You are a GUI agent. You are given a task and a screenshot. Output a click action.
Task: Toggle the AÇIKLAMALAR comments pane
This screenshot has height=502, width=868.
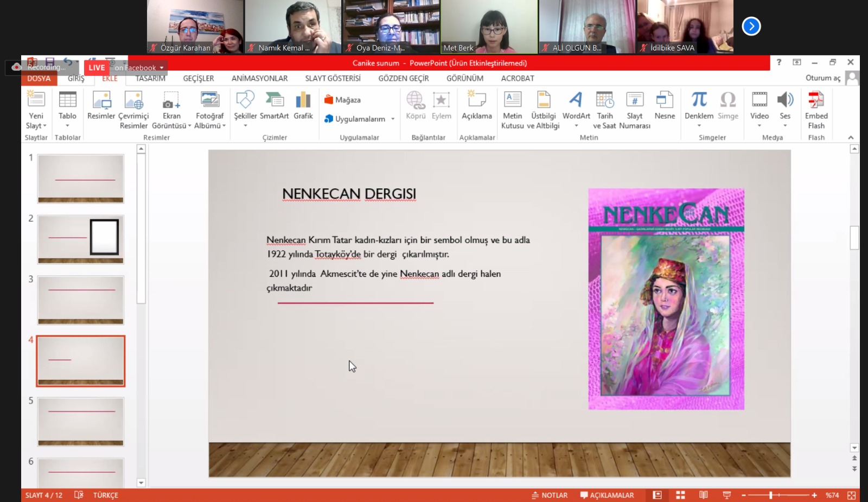pyautogui.click(x=607, y=495)
